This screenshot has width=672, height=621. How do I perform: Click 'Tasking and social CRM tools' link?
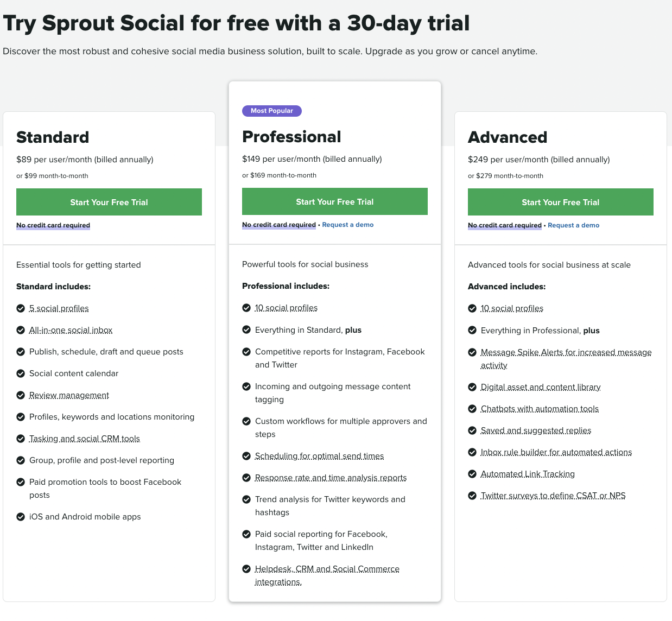85,439
